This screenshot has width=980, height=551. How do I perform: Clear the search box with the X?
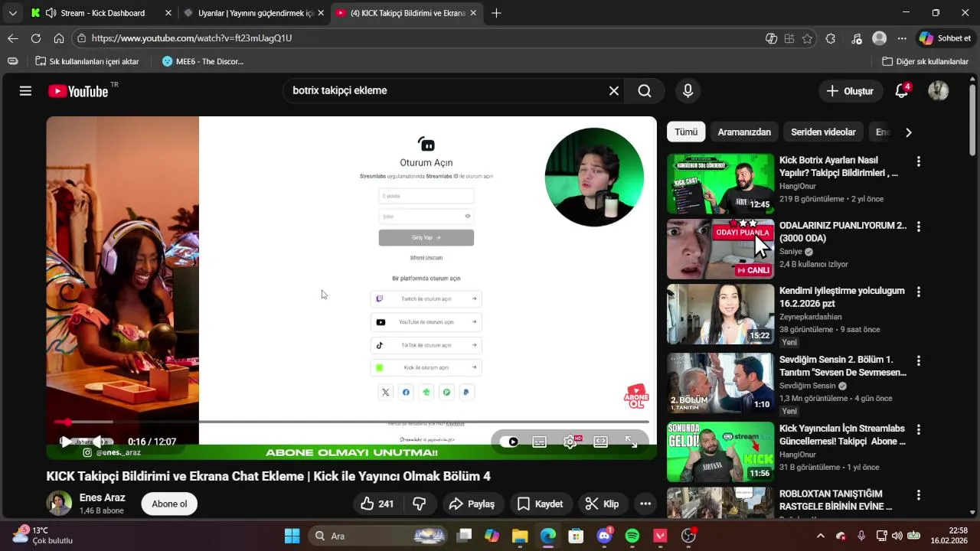coord(614,91)
